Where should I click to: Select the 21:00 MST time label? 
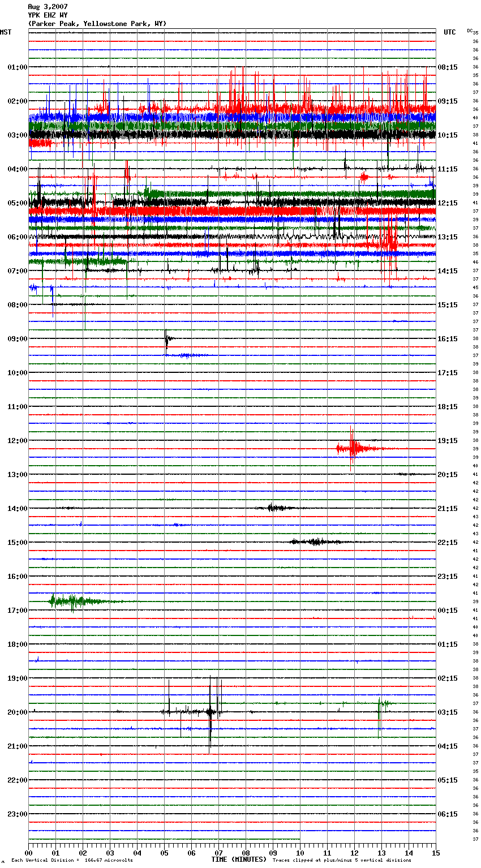[x=18, y=746]
